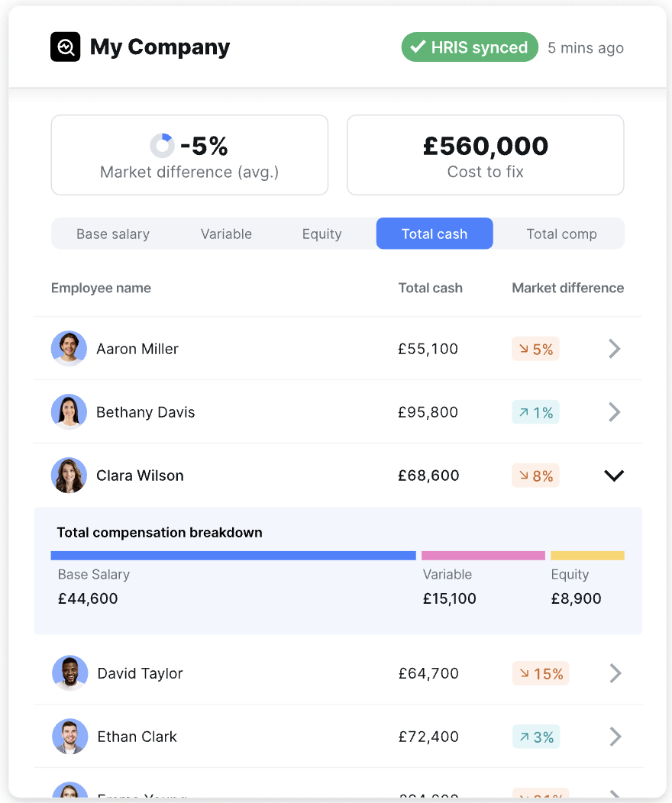Click Ethan Clark's avatar icon
The height and width of the screenshot is (803, 672).
(x=69, y=737)
